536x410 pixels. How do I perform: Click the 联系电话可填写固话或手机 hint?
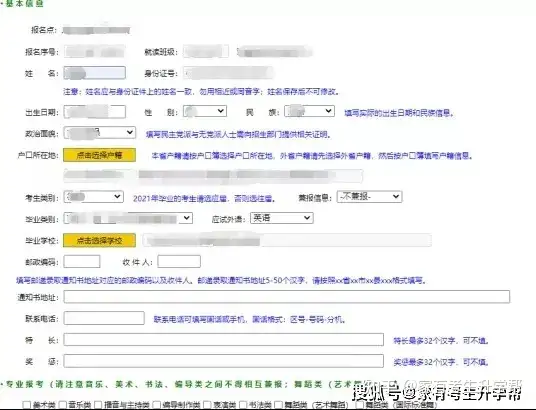pyautogui.click(x=250, y=320)
